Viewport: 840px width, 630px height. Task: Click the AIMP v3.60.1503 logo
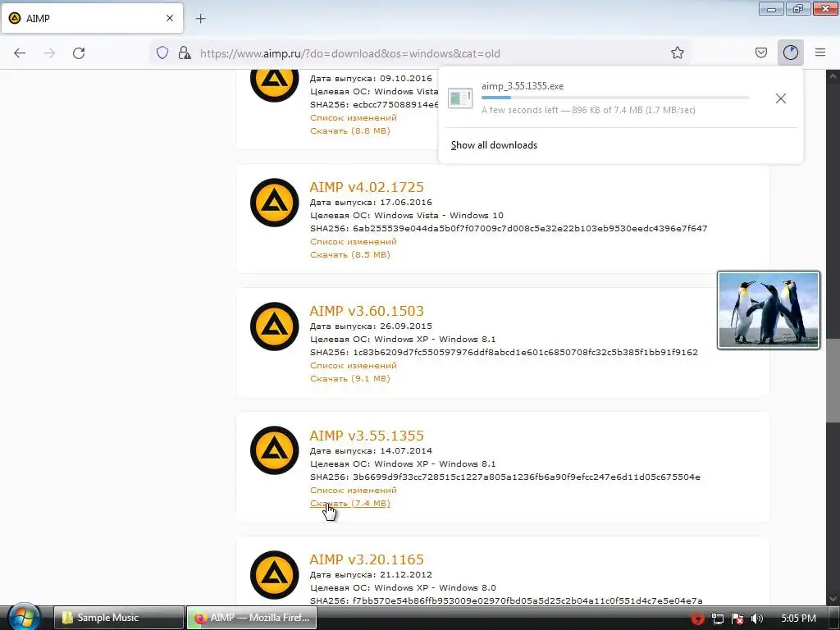point(274,326)
